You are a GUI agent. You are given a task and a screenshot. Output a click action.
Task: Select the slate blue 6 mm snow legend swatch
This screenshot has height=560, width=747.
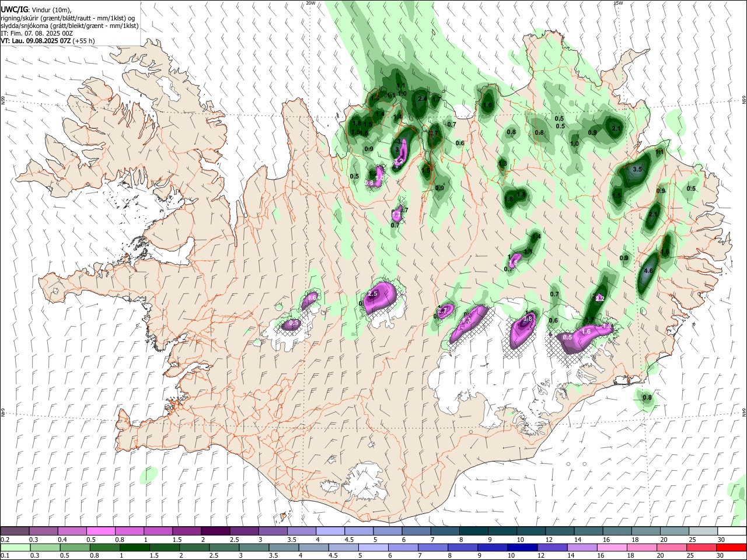(x=416, y=531)
